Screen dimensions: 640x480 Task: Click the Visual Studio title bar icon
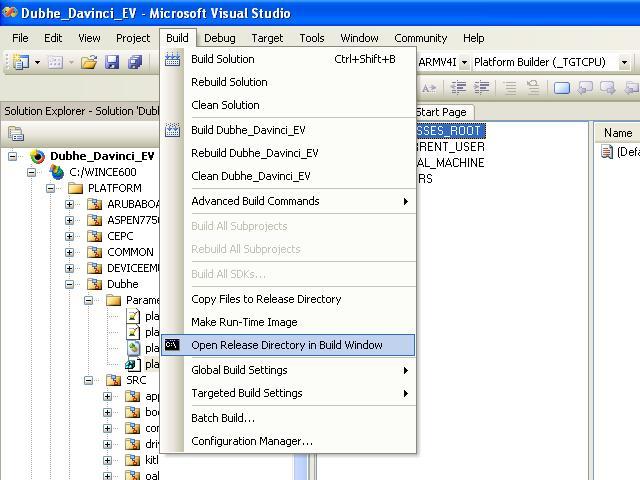(9, 13)
